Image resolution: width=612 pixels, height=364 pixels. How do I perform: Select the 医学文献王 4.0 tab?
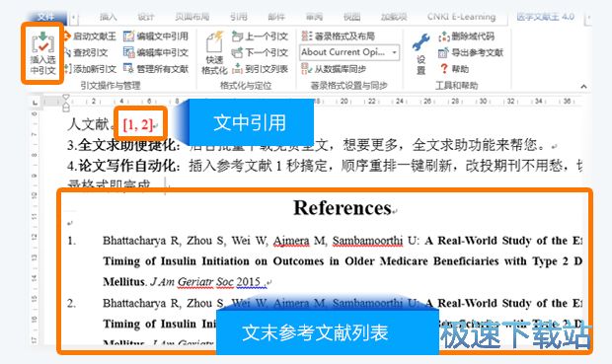545,17
